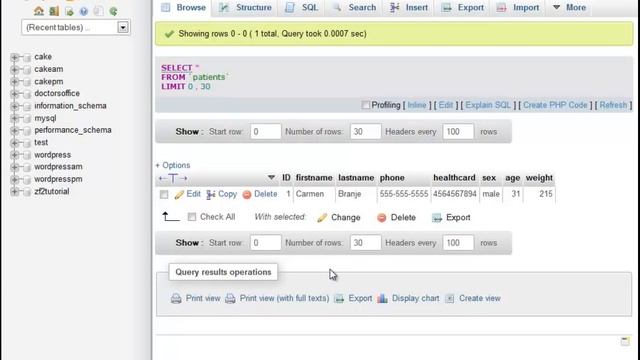Open the phpMyAdmin home icon
This screenshot has width=640, height=360.
(39, 11)
